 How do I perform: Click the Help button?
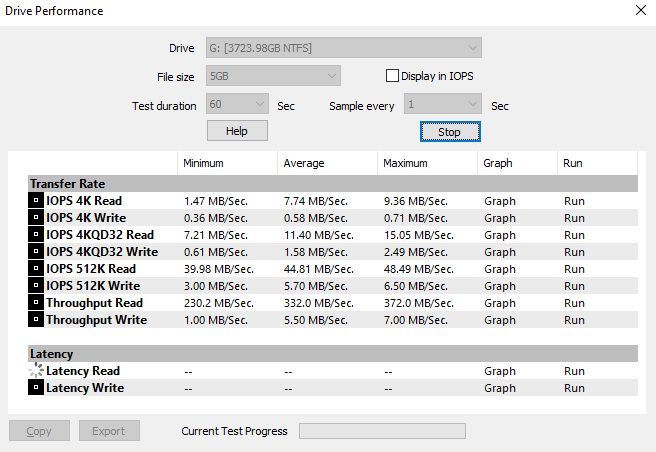237,131
